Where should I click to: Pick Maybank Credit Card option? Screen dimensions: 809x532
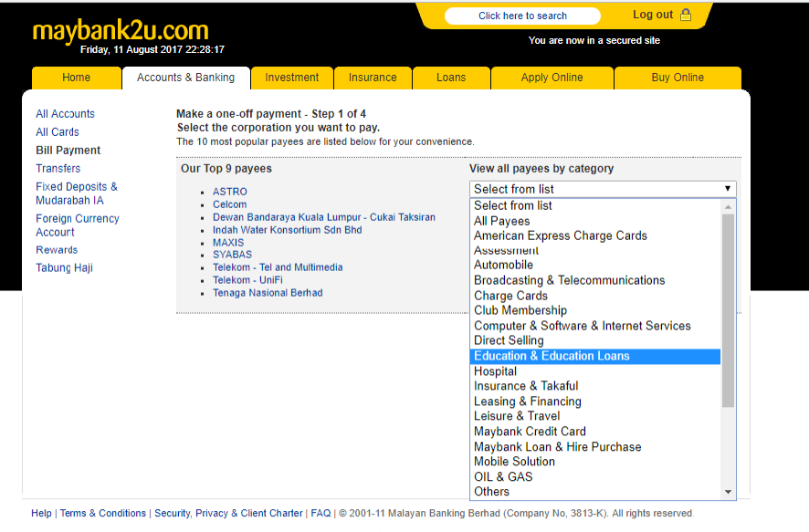point(595,432)
